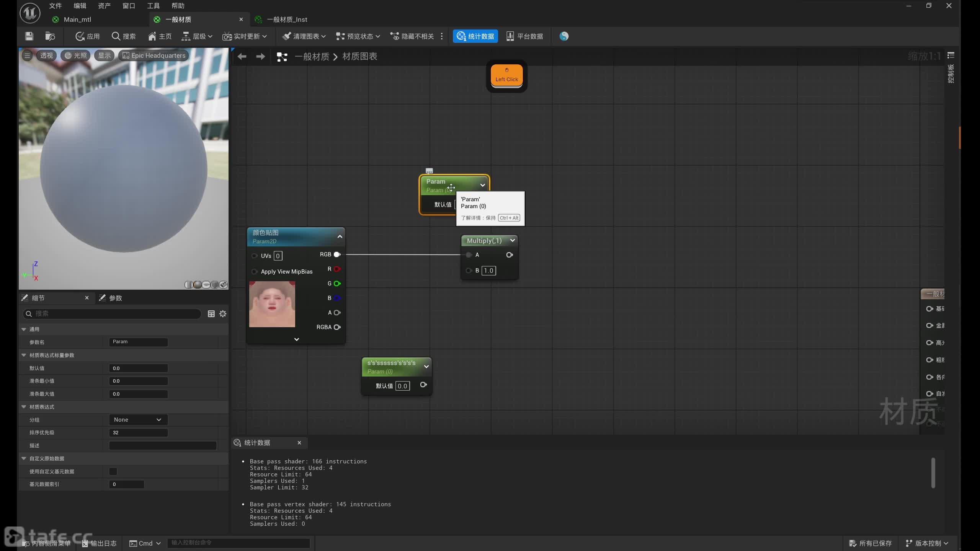Click the RGB output pin of 颜色贴图
This screenshot has width=980, height=551.
337,254
